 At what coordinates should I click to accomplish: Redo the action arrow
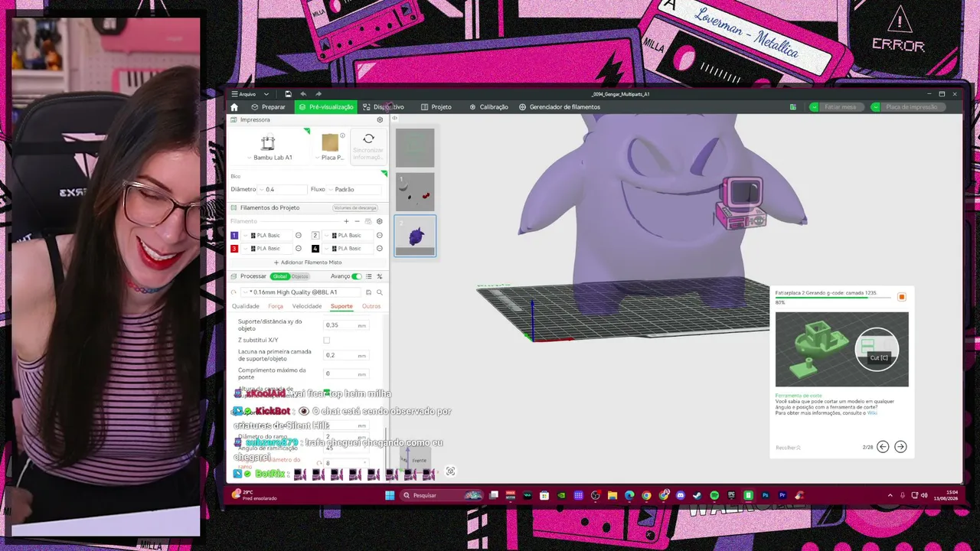318,94
